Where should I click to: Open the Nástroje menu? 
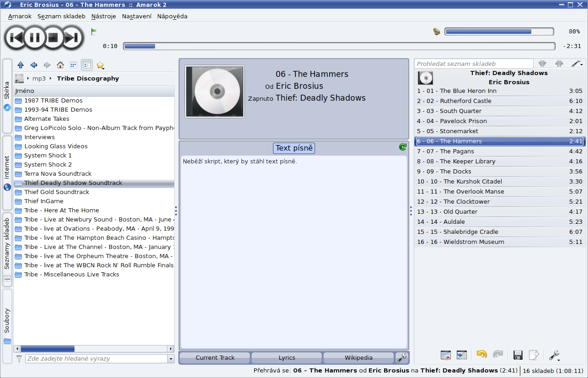click(104, 16)
